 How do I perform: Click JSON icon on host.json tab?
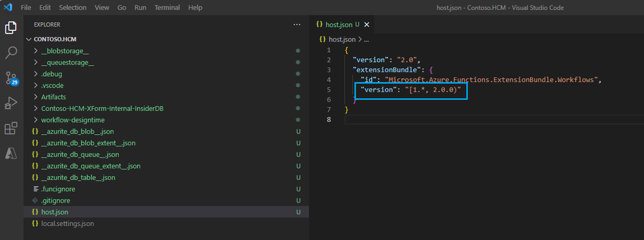point(320,25)
